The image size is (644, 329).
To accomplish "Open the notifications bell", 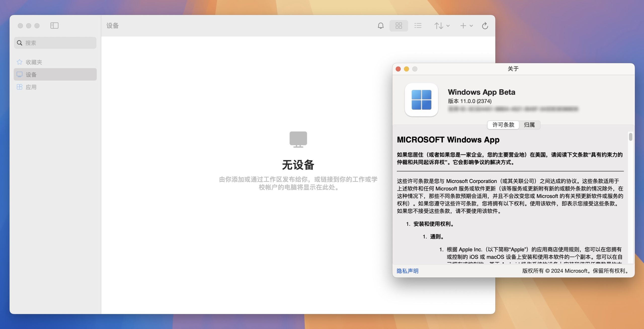I will point(381,26).
